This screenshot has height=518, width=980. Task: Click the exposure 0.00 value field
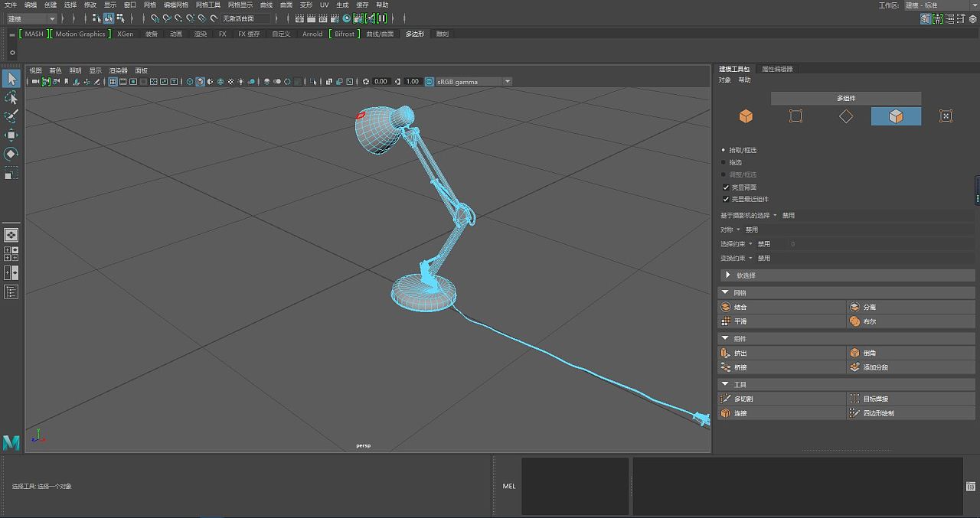click(381, 81)
